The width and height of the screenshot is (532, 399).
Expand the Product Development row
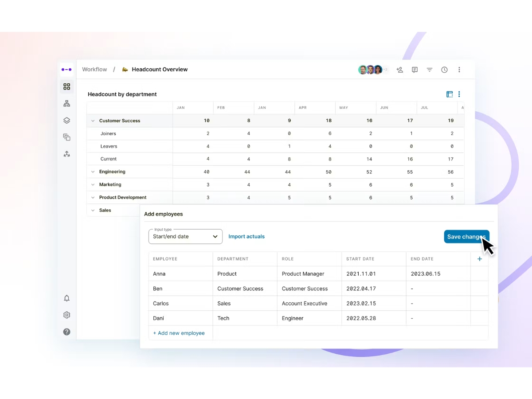pos(93,198)
